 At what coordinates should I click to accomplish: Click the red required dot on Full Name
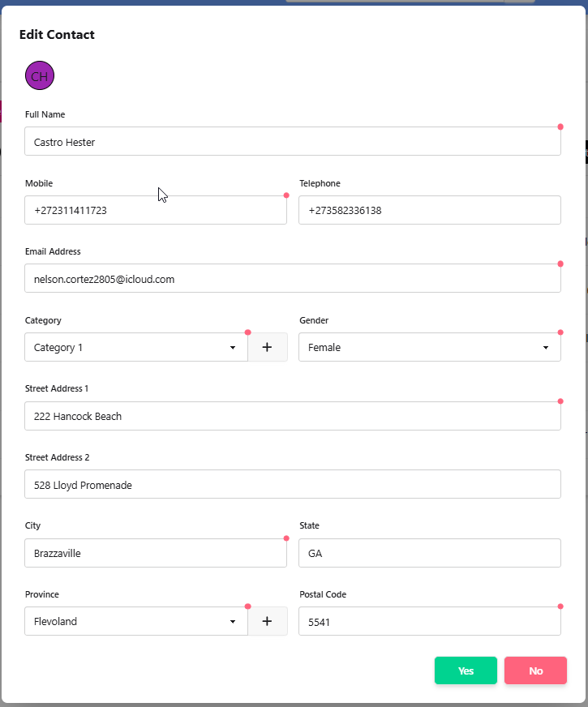tap(560, 126)
